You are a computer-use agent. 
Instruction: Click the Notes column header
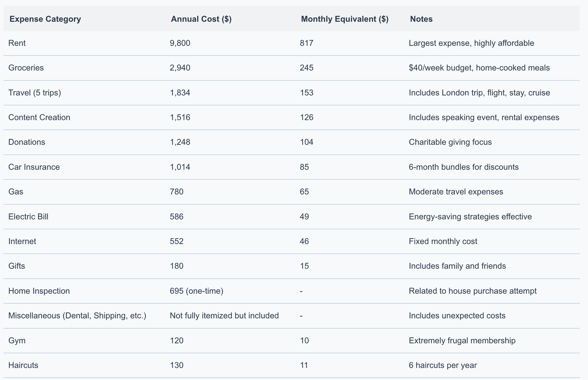421,19
